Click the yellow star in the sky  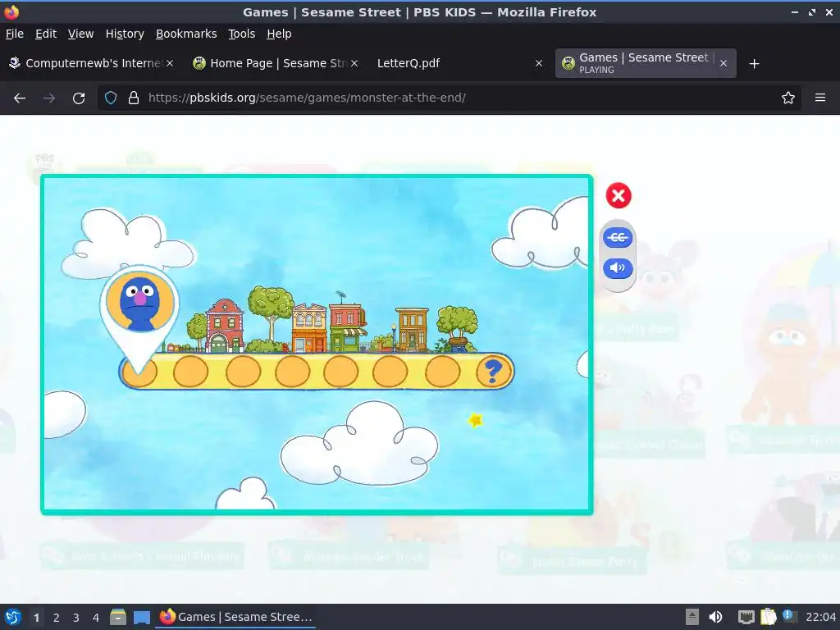coord(475,421)
